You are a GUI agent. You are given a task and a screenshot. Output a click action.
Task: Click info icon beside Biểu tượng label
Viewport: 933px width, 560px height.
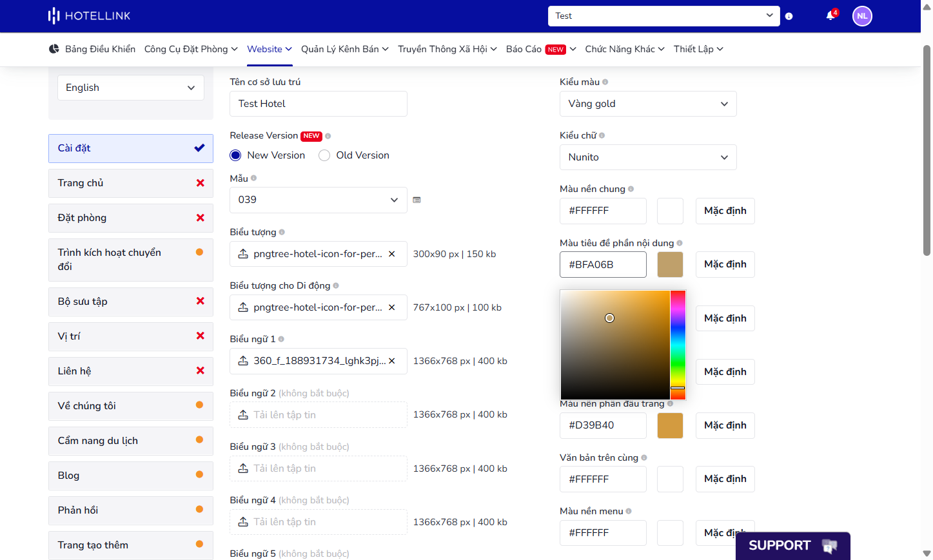(282, 232)
